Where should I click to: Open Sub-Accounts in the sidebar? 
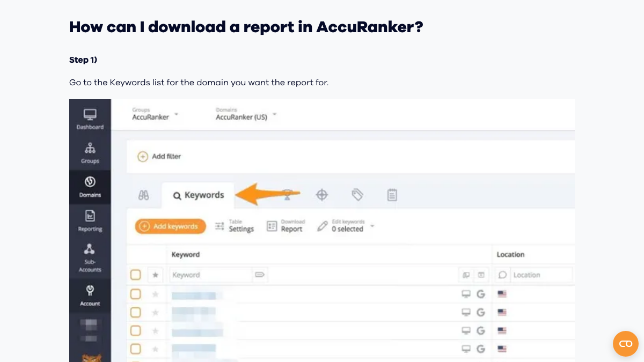tap(90, 258)
